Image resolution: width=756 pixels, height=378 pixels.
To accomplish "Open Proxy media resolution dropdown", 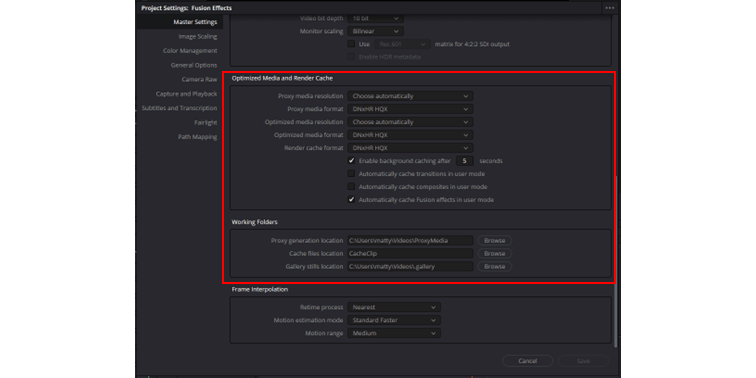I will pyautogui.click(x=410, y=96).
